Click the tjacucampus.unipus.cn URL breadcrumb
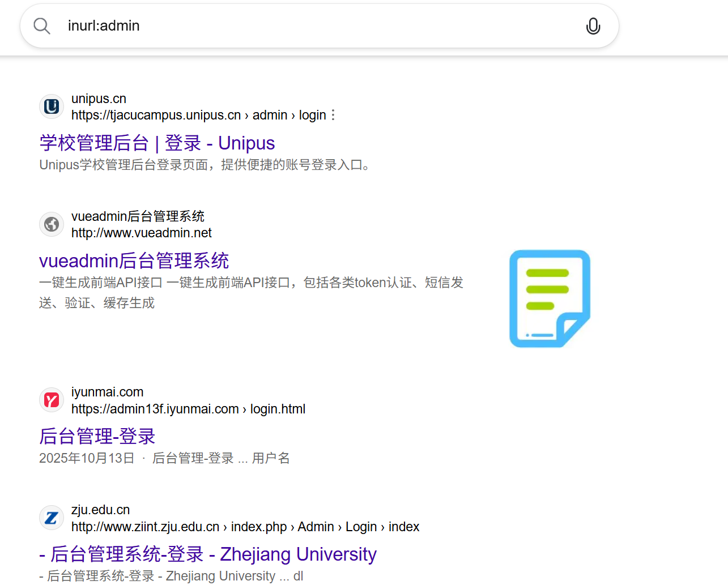 (199, 115)
